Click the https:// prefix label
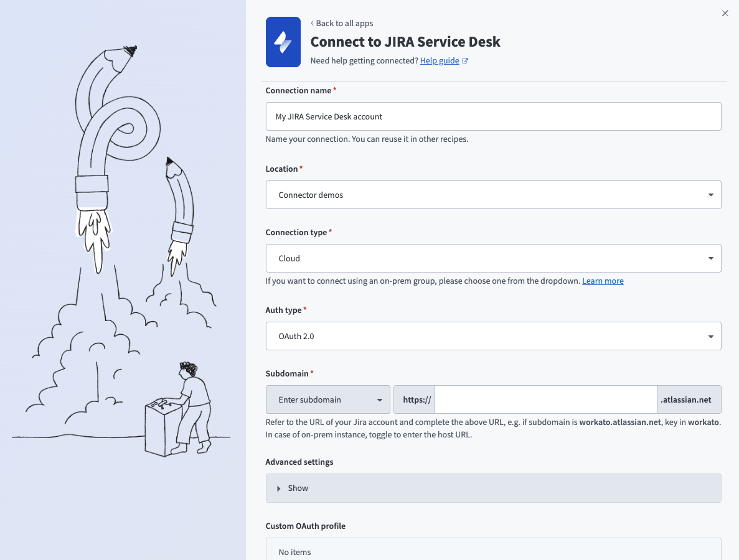This screenshot has height=560, width=739. click(414, 399)
